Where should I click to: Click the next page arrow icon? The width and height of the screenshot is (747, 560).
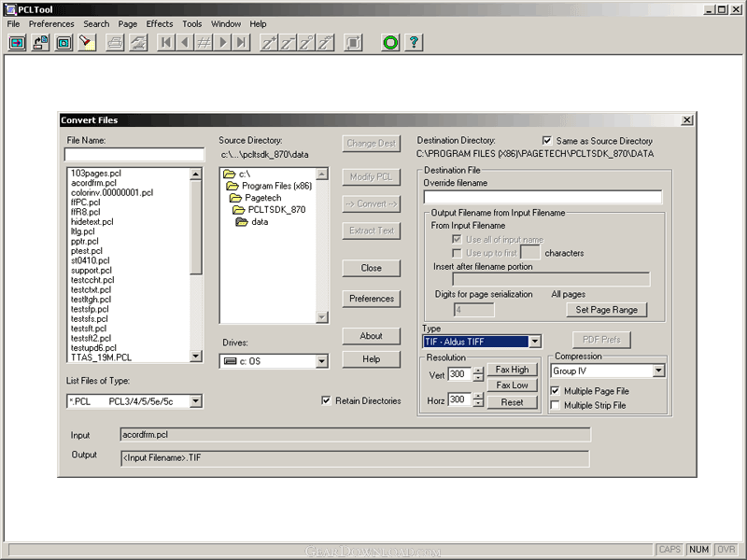point(222,43)
